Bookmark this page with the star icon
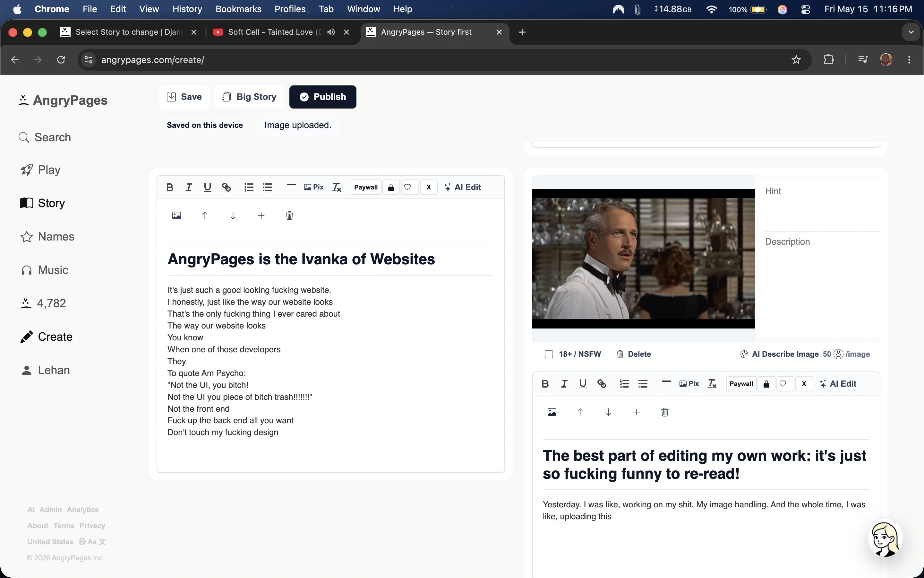 [796, 60]
